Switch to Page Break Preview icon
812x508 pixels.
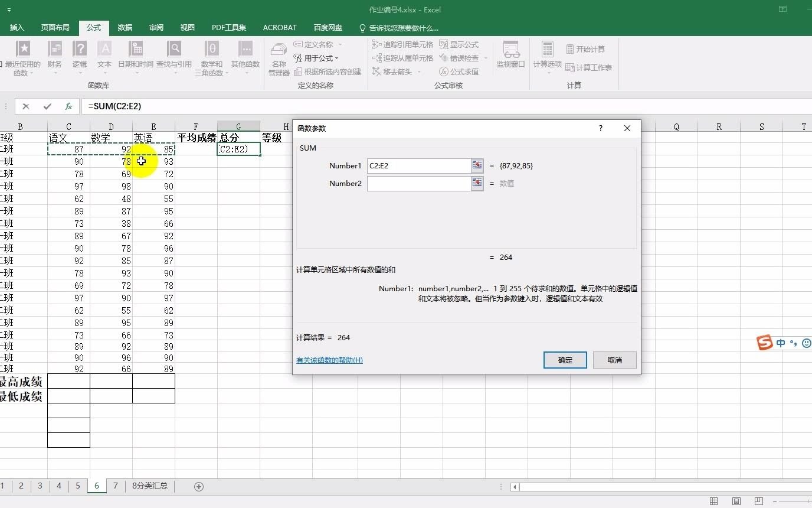(x=759, y=502)
